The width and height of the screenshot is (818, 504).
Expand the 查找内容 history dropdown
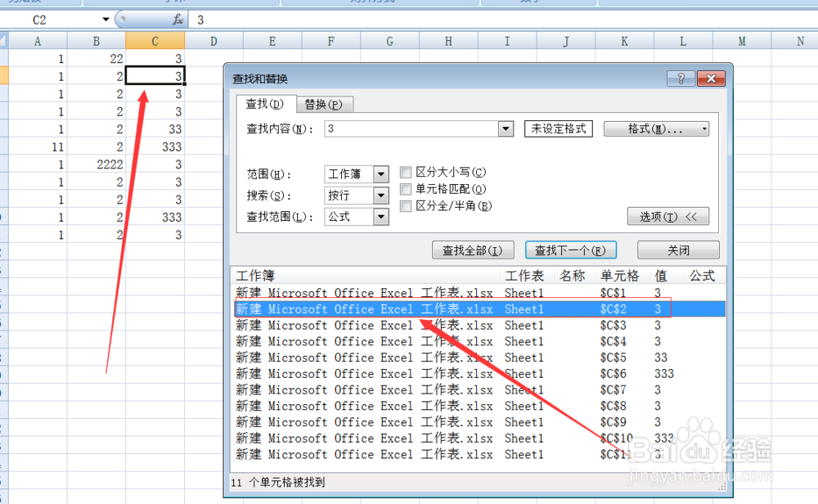506,129
